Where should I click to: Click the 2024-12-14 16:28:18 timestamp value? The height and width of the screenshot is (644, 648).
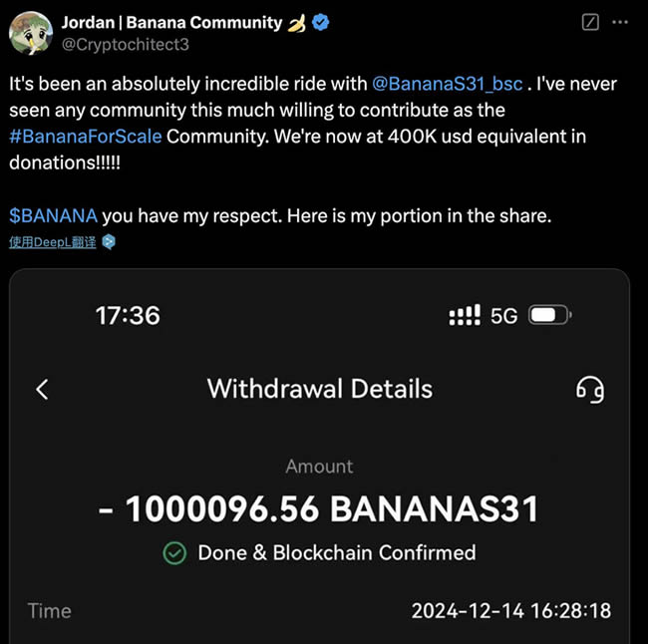511,610
